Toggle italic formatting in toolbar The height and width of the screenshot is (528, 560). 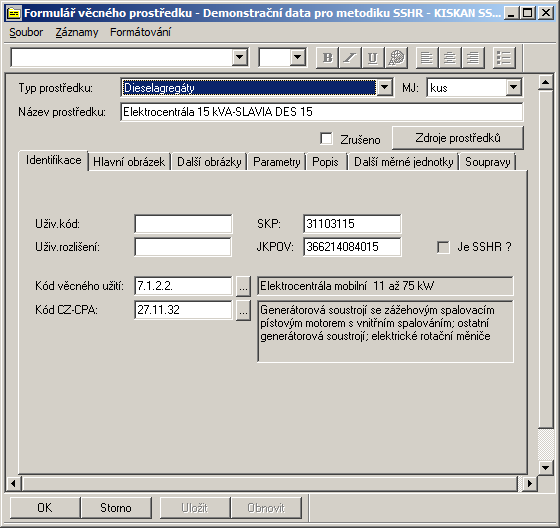click(350, 58)
